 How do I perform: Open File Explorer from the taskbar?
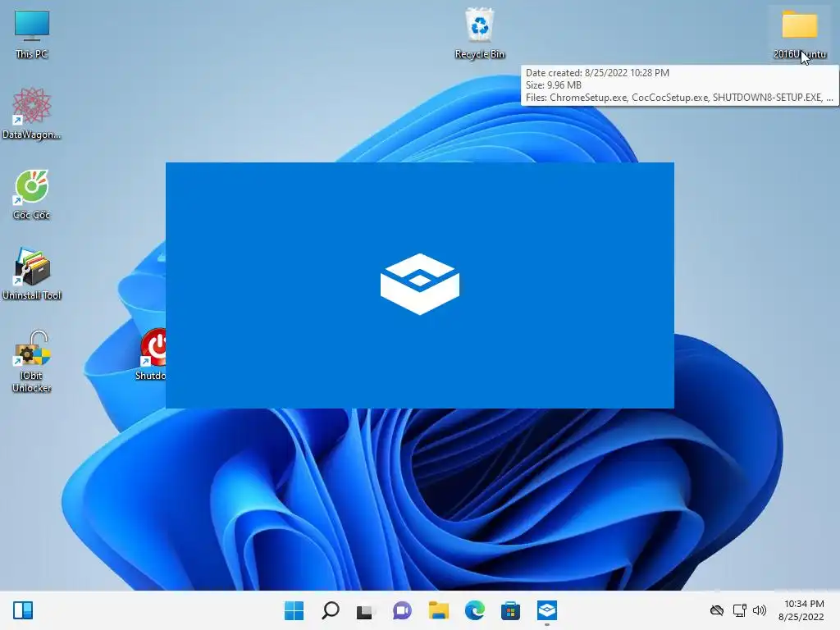click(438, 610)
